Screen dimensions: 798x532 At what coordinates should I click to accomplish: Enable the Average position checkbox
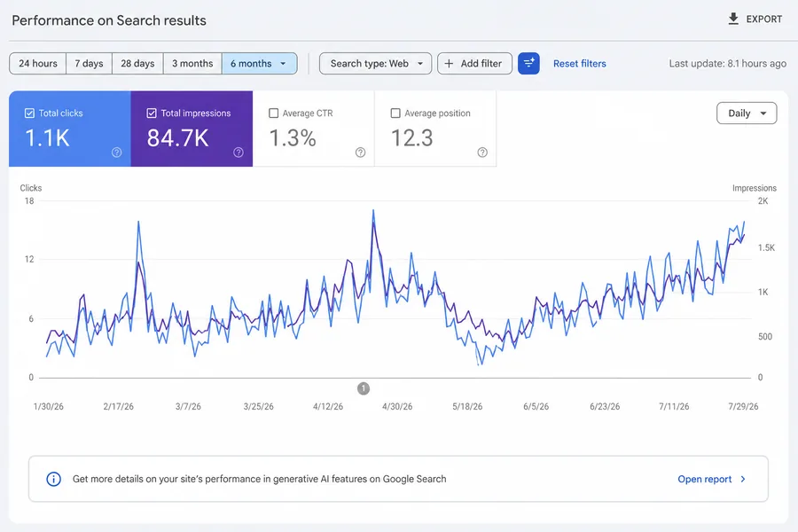[395, 113]
